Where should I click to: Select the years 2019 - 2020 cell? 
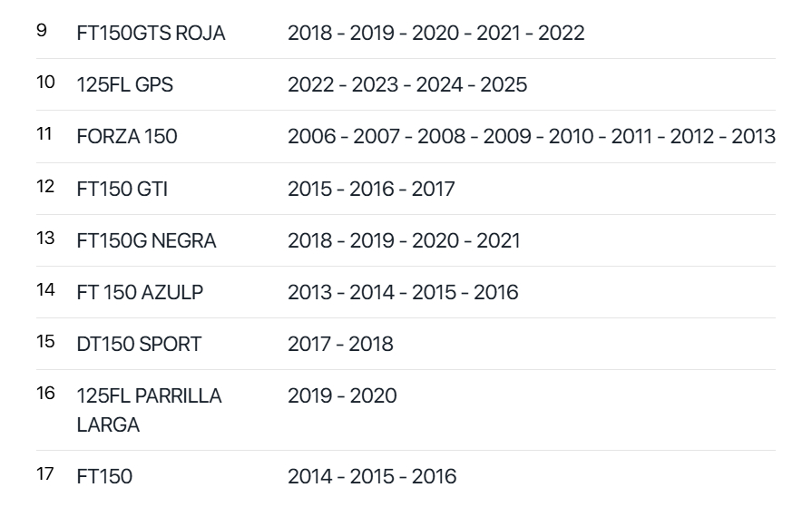342,396
